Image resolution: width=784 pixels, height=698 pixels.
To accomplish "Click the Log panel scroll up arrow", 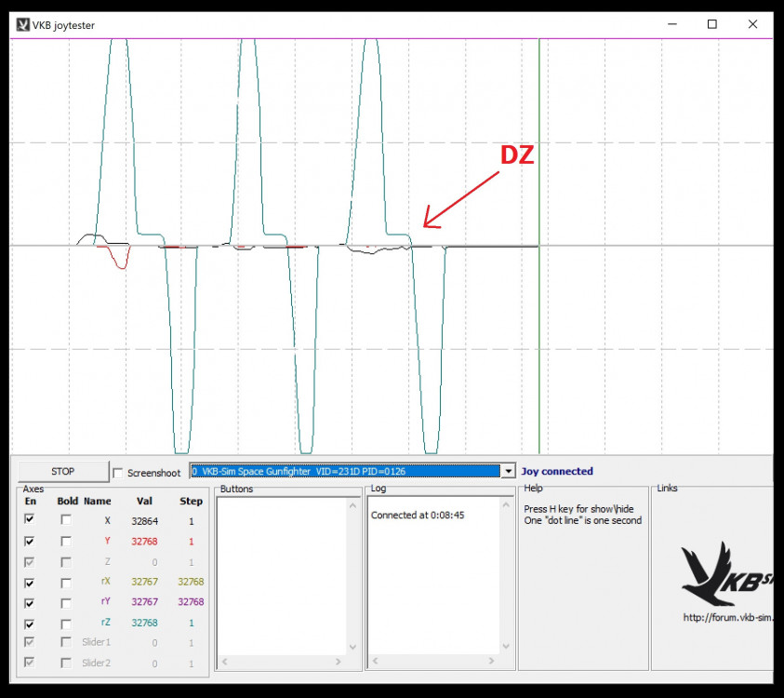I will click(506, 505).
